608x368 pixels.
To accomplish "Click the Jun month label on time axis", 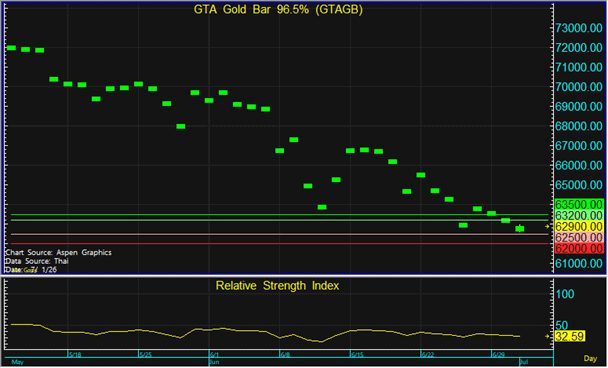I will (214, 362).
